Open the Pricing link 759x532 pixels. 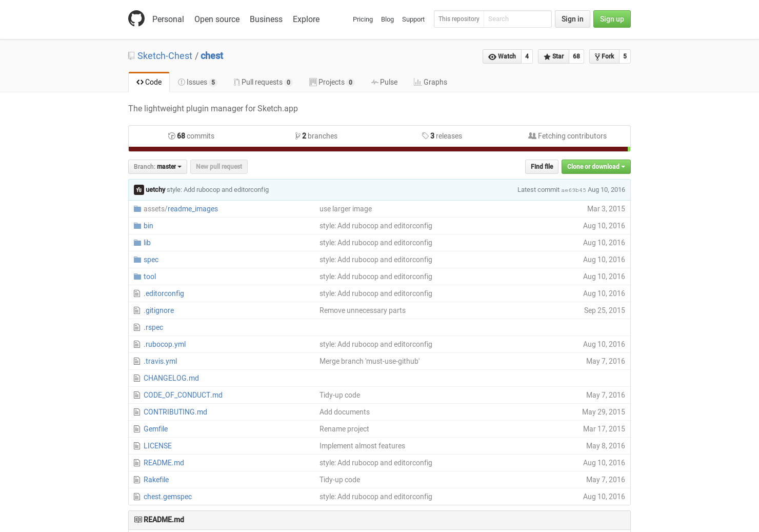pos(363,19)
